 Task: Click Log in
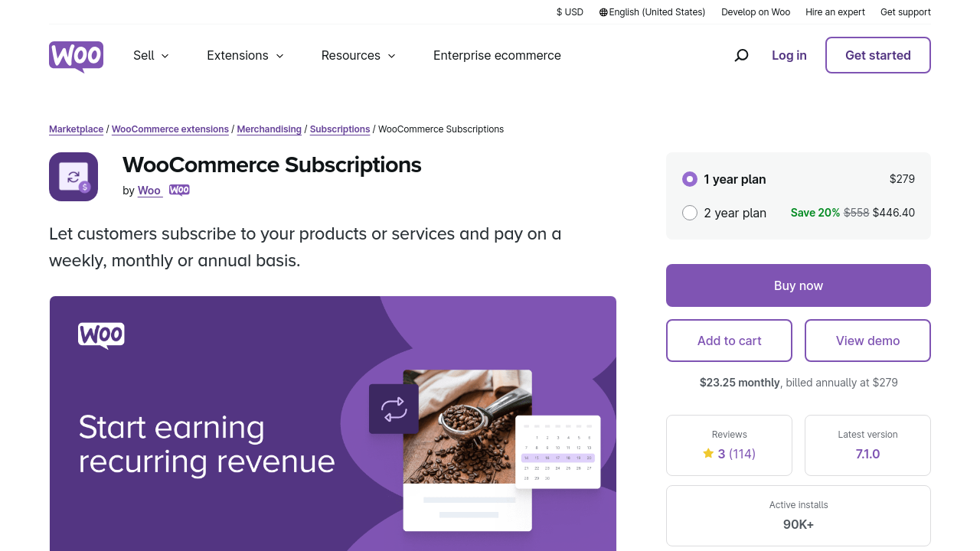point(789,55)
